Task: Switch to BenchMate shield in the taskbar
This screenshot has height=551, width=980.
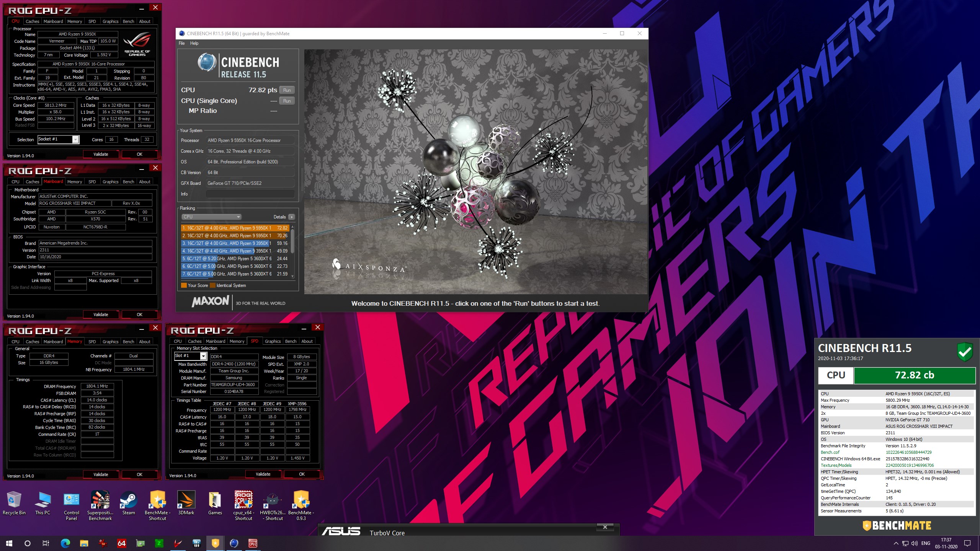Action: 215,543
